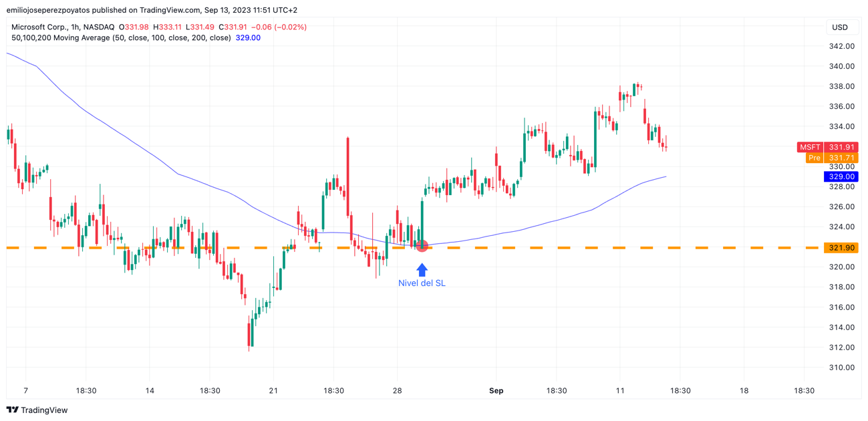This screenshot has height=421, width=868.
Task: Click the 28 date label on time axis
Action: tap(398, 391)
